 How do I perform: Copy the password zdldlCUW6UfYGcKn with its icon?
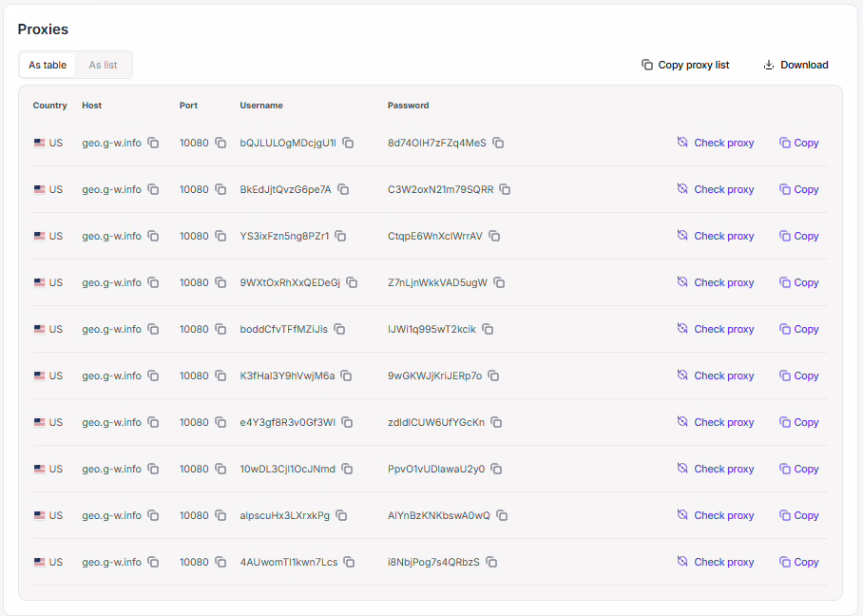496,422
